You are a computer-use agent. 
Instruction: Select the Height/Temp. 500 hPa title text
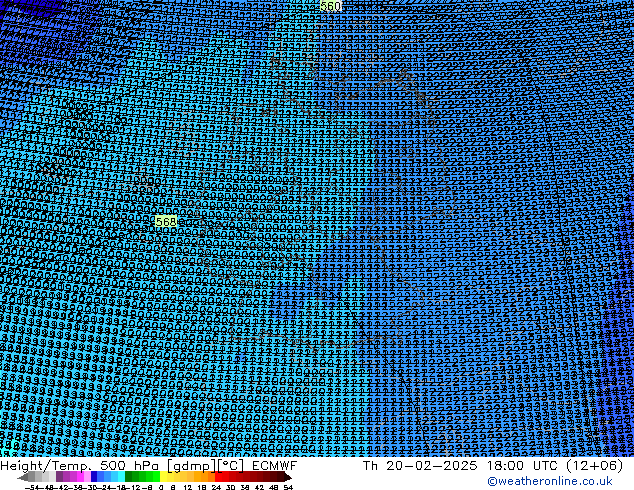(x=81, y=465)
